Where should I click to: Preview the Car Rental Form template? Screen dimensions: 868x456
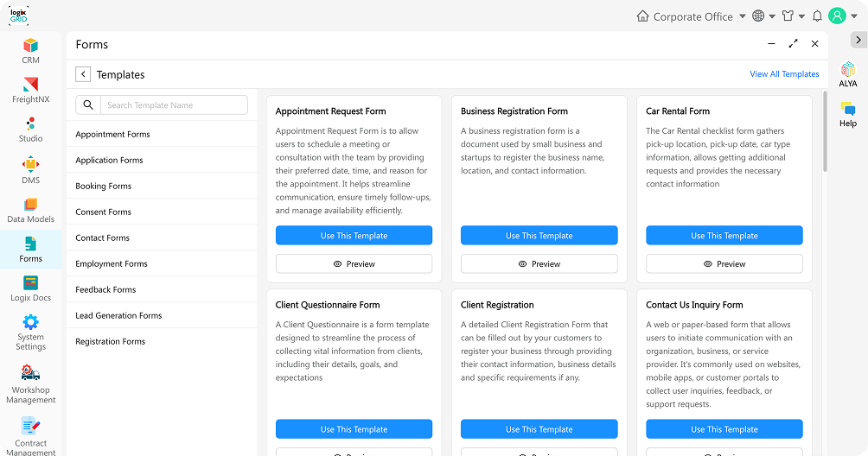724,264
